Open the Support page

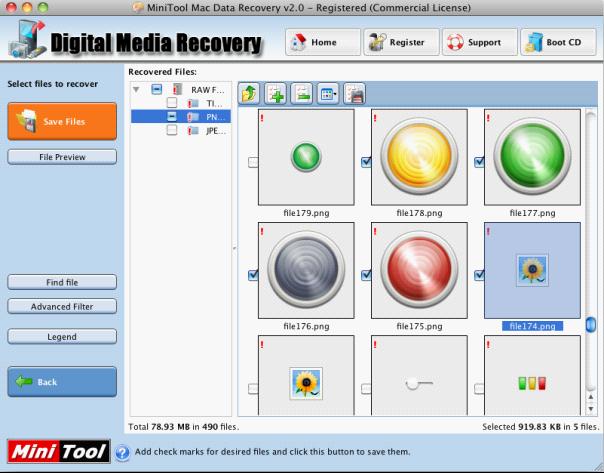480,42
